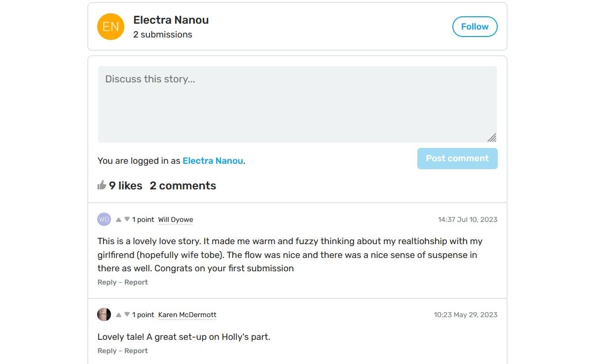Report Karen McDermott's comment
This screenshot has width=590, height=364.
click(x=136, y=350)
